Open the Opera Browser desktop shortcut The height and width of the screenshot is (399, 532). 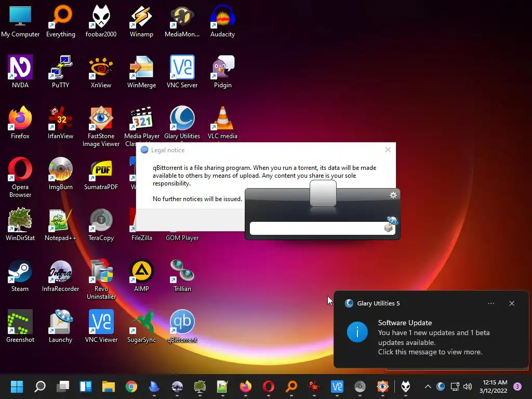20,177
